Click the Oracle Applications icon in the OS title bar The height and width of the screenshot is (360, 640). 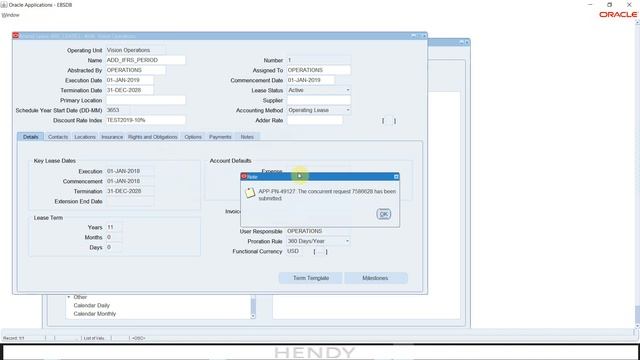point(4,5)
